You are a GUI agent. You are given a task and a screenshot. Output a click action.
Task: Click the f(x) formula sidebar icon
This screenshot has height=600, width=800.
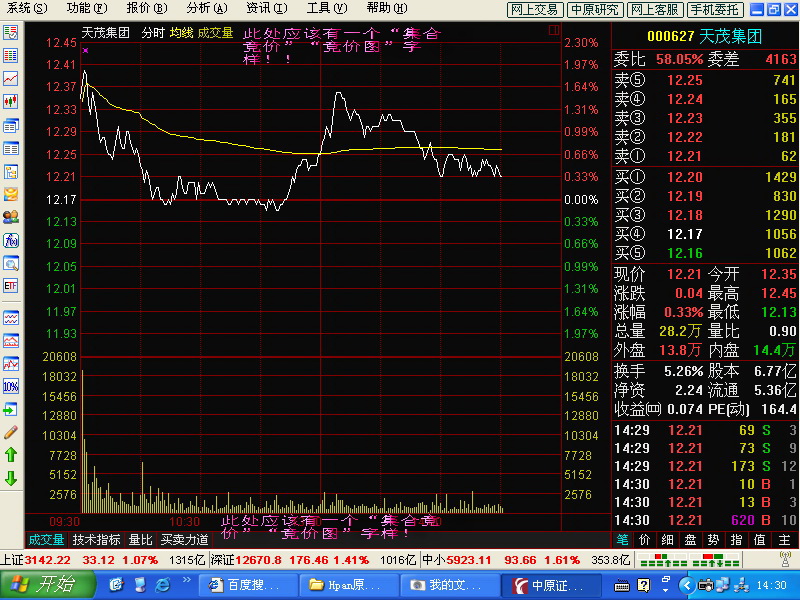click(11, 240)
